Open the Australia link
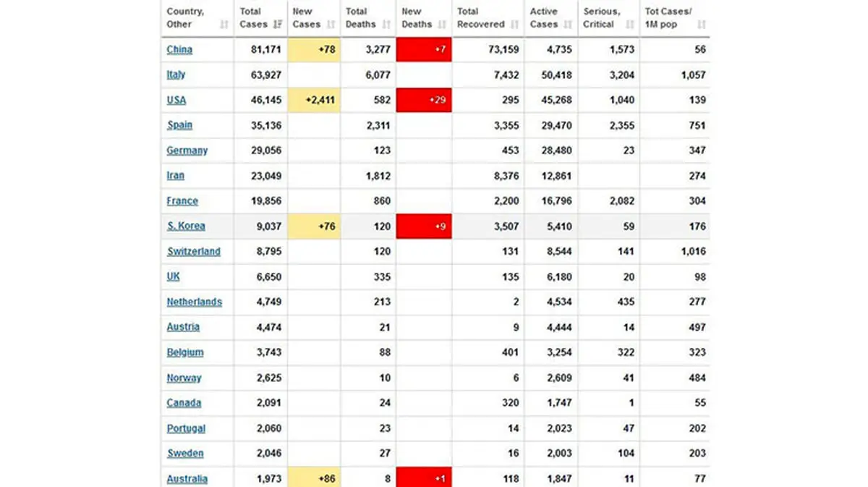 187,478
